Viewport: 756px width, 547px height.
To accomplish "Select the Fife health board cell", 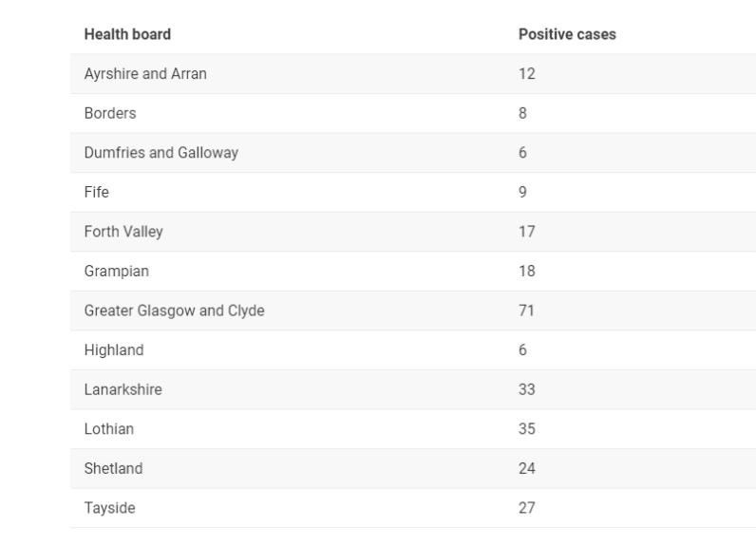I will coord(97,192).
